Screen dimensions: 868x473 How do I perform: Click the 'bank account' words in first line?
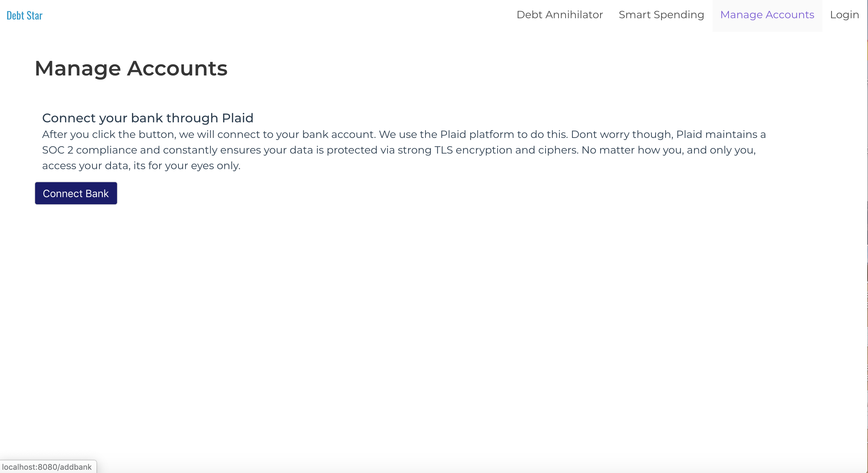pyautogui.click(x=338, y=135)
